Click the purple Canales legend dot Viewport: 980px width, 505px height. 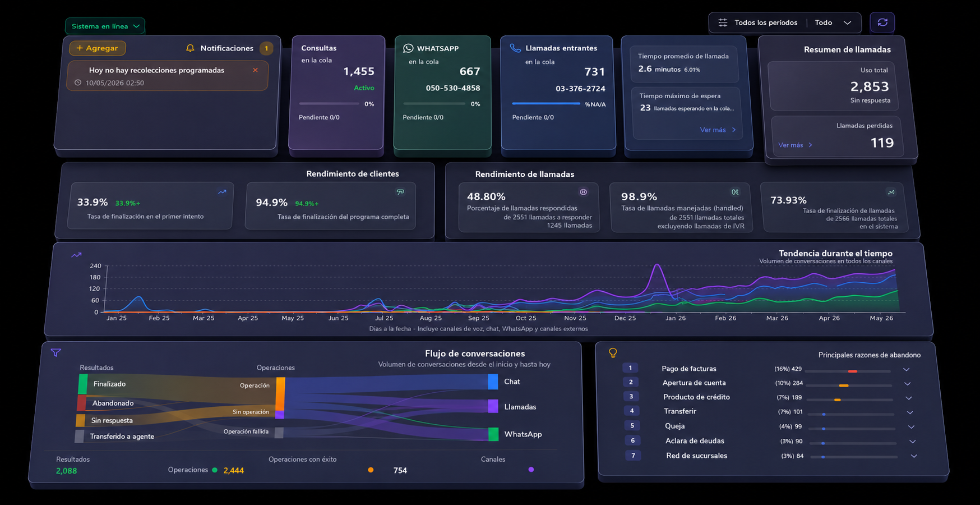coord(531,470)
